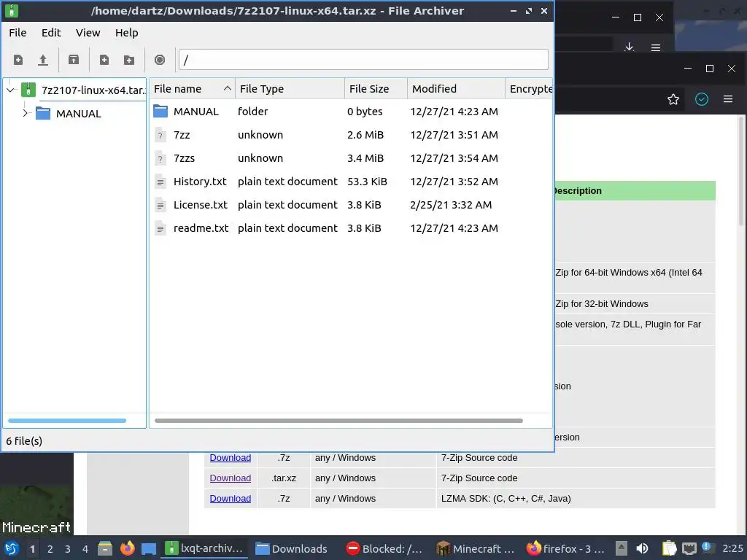The width and height of the screenshot is (747, 560).
Task: Toggle the sort arrow on File name column
Action: [x=228, y=88]
